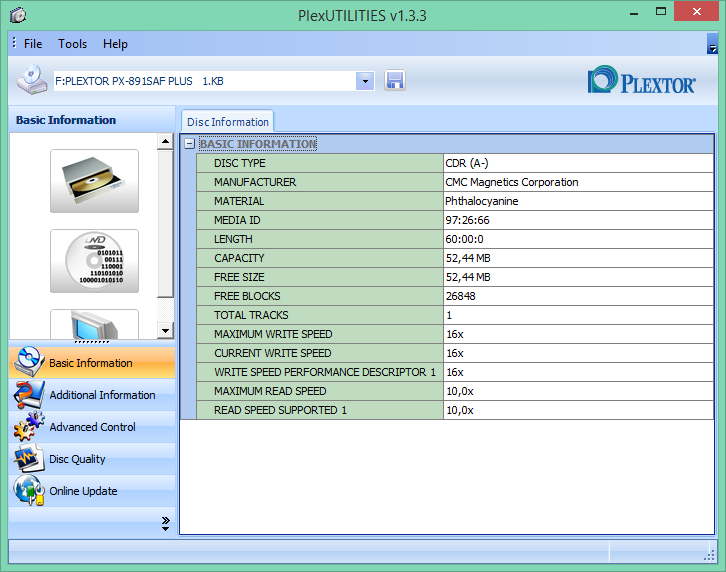Click the BASIC INFORMATION group header
Screen dimensions: 726x572
[x=258, y=144]
